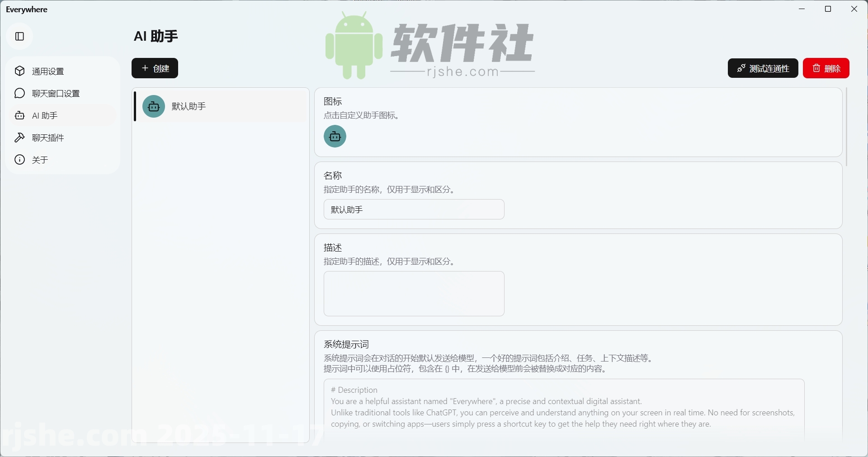868x457 pixels.
Task: Delete assistant using 删除 button
Action: [826, 68]
